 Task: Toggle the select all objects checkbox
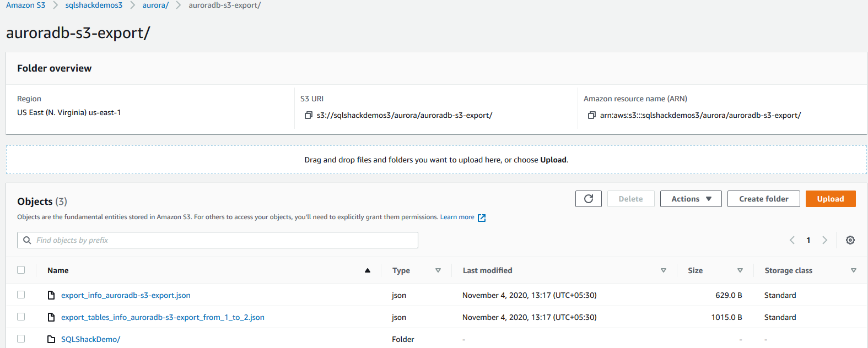click(21, 270)
